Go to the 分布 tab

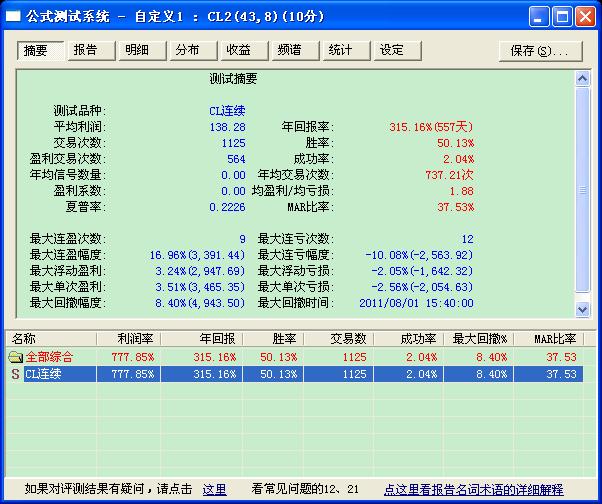pos(187,50)
